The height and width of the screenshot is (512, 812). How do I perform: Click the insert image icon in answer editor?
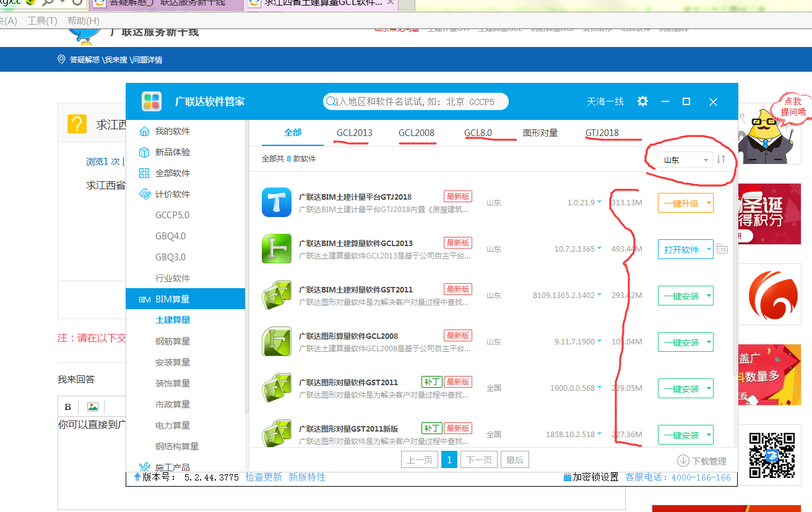tap(93, 407)
